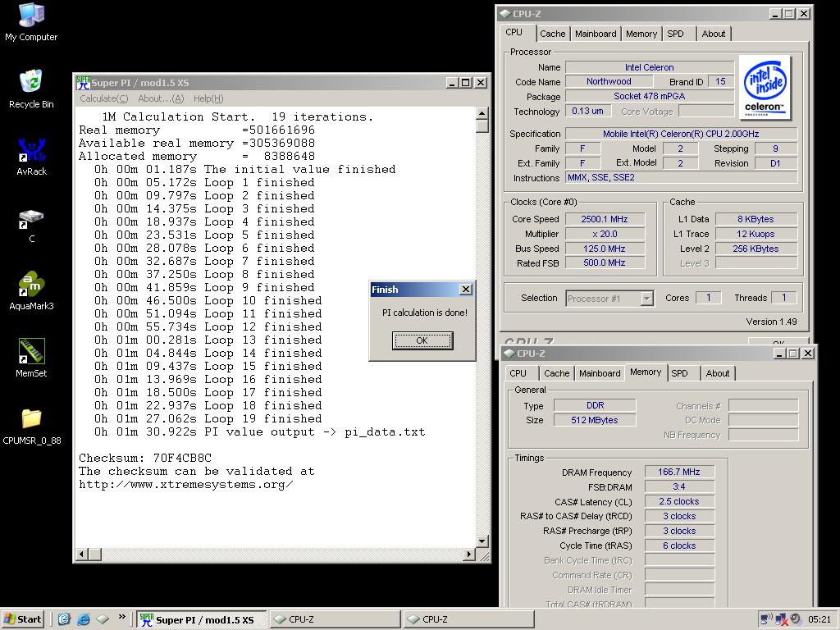The width and height of the screenshot is (840, 630).
Task: Click OK in the Finish dialog
Action: [x=422, y=340]
